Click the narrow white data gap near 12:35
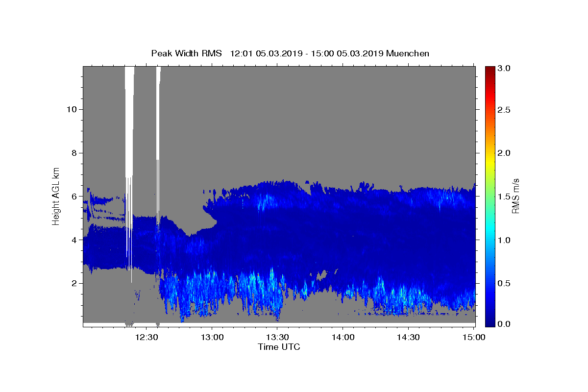 tap(158, 113)
